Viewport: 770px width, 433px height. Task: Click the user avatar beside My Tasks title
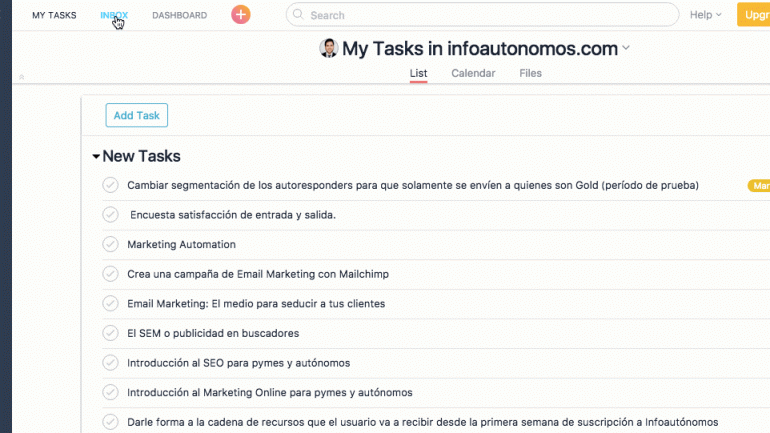point(329,48)
